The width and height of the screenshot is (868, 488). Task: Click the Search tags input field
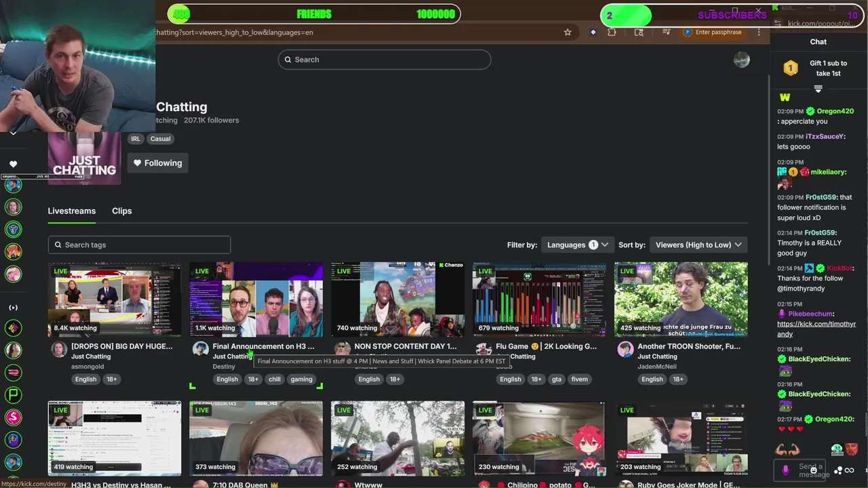click(x=139, y=245)
